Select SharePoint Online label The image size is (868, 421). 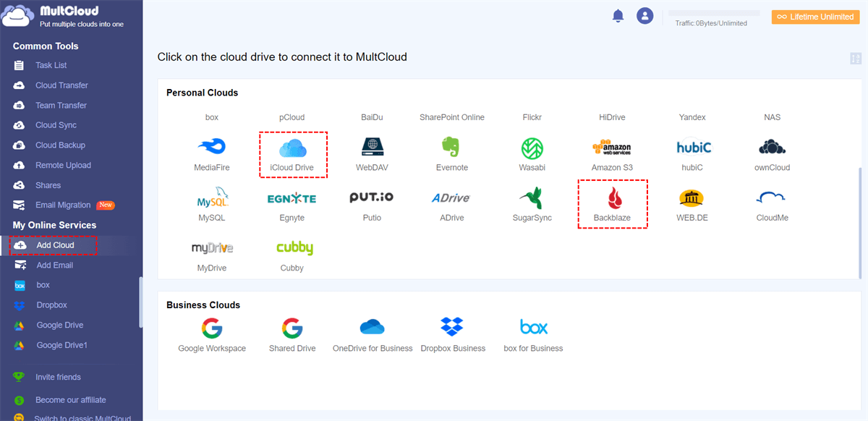(x=452, y=117)
